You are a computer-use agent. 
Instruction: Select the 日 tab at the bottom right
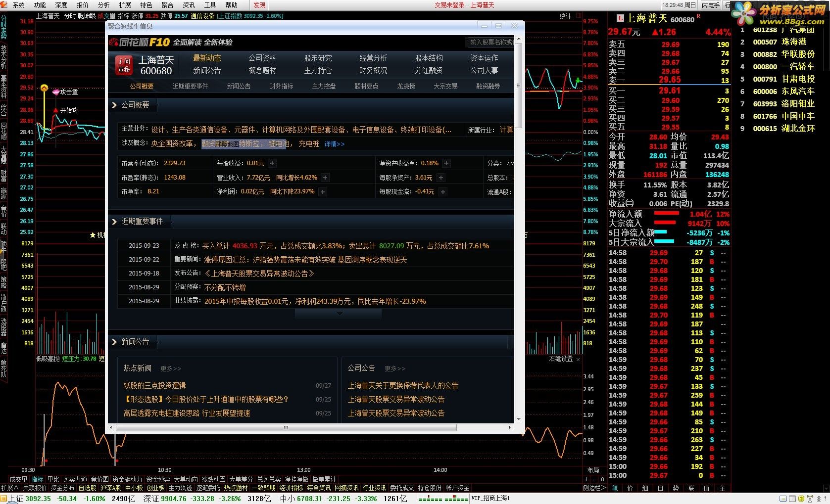point(660,488)
